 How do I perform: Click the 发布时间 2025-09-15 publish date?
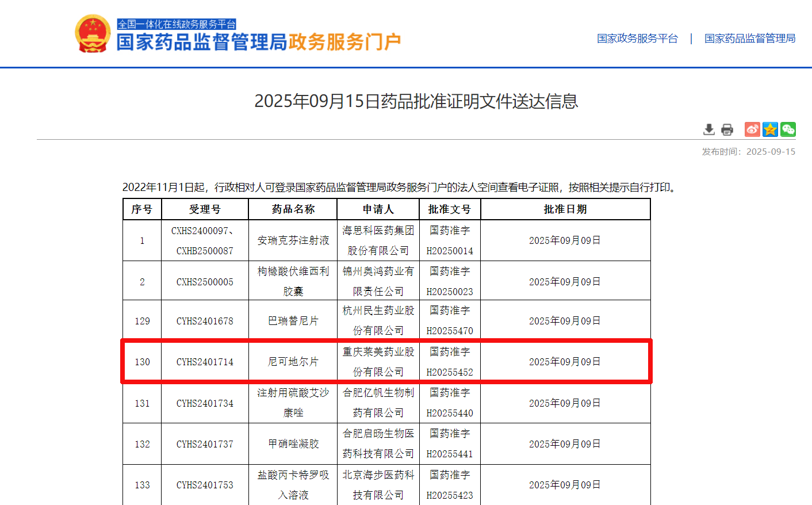point(748,152)
